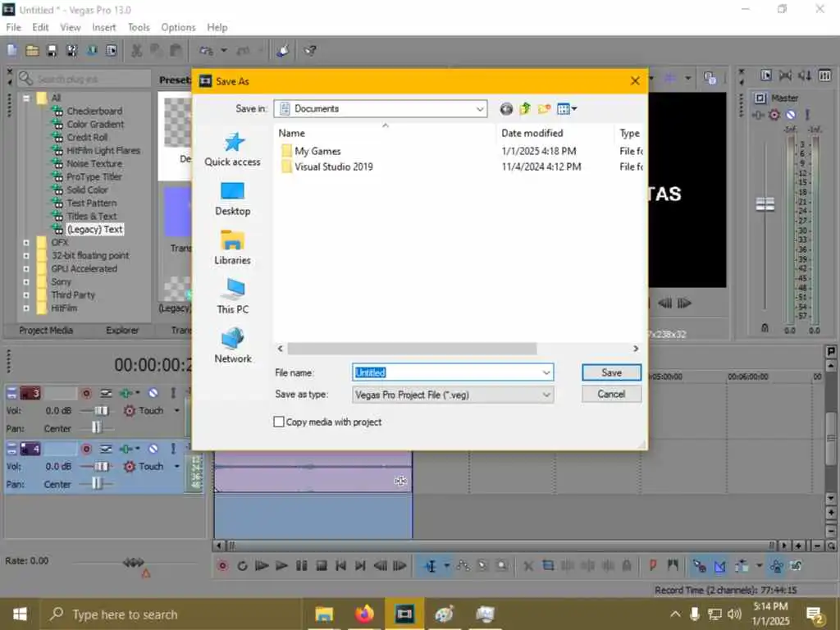Open the File menu
840x630 pixels.
pyautogui.click(x=13, y=27)
